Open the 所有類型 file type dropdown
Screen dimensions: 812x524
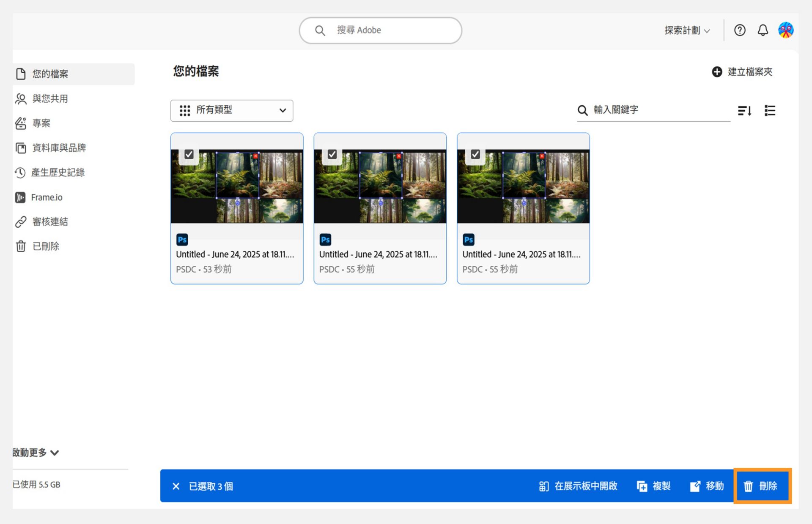pos(232,111)
